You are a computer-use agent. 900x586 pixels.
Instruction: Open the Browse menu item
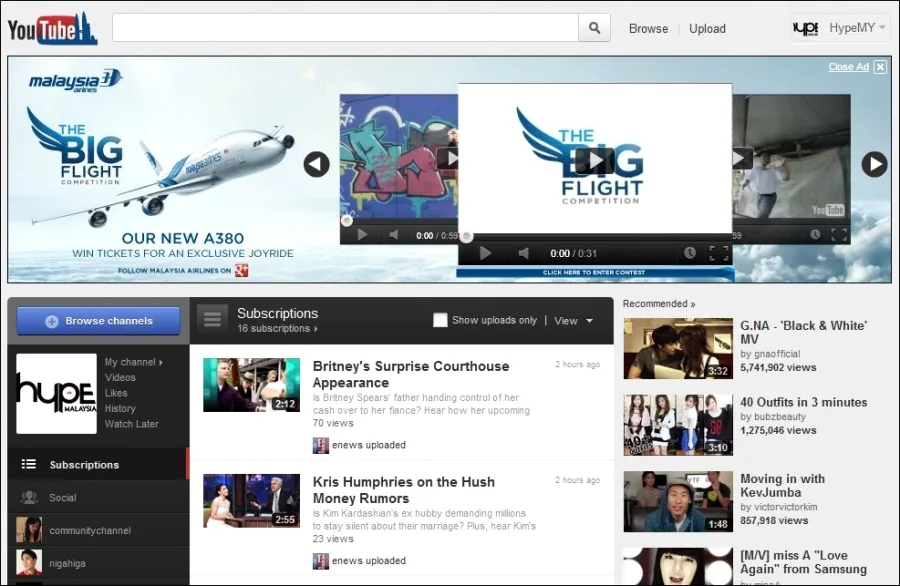click(648, 28)
